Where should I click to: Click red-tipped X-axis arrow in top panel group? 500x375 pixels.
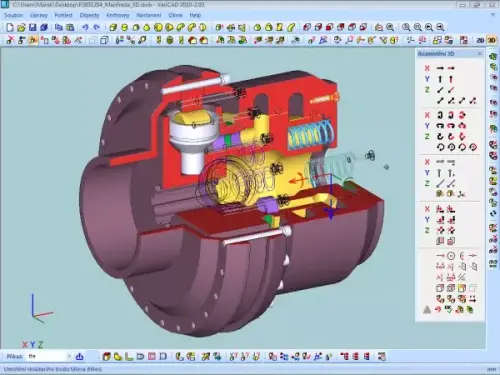(x=451, y=68)
